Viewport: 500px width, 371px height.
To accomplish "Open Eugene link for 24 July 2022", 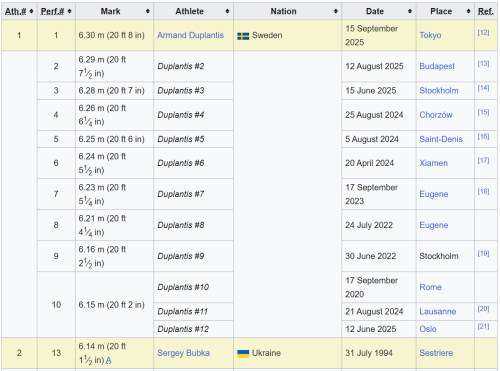I will (x=434, y=225).
